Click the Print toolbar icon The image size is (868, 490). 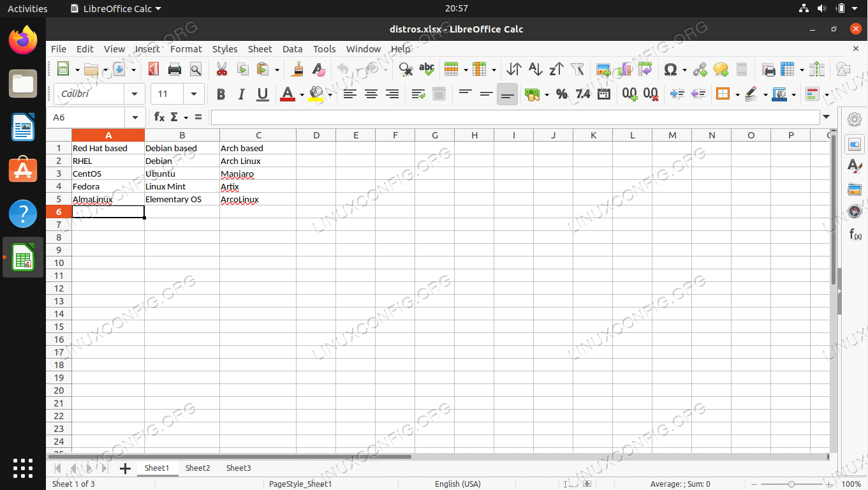pyautogui.click(x=175, y=70)
